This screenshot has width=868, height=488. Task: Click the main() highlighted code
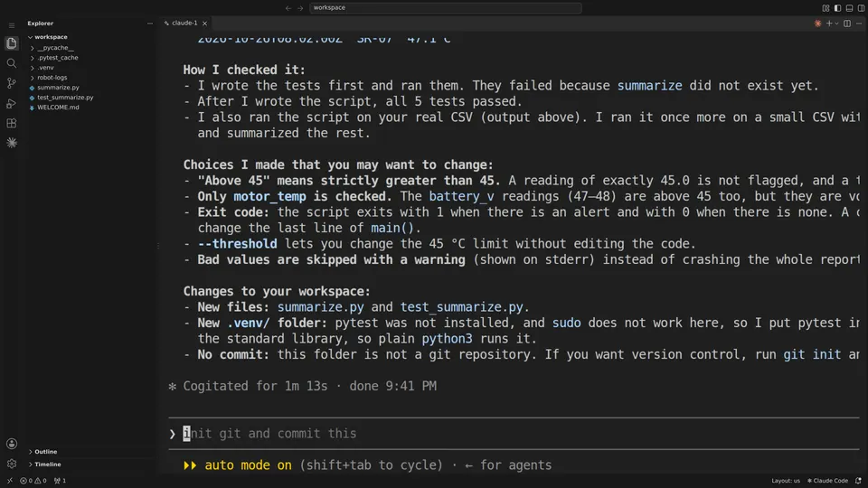pyautogui.click(x=392, y=228)
